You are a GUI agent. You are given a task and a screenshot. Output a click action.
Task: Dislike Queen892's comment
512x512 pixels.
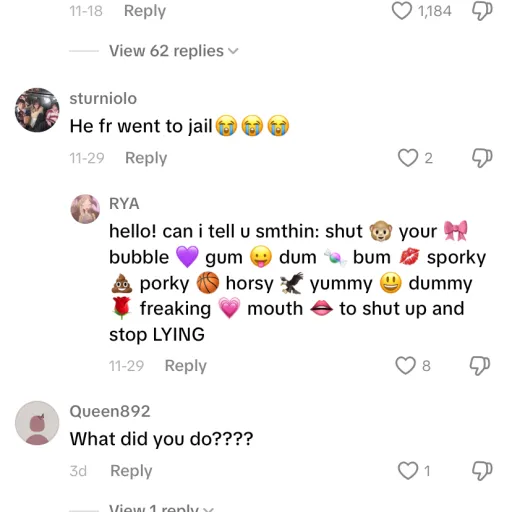tap(482, 471)
